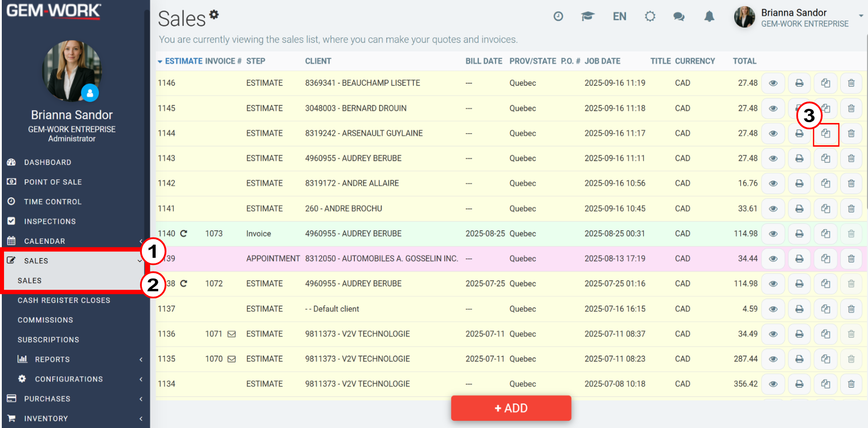The width and height of the screenshot is (868, 428).
Task: Duplicate estimate 1143 with copy icon
Action: coord(825,158)
